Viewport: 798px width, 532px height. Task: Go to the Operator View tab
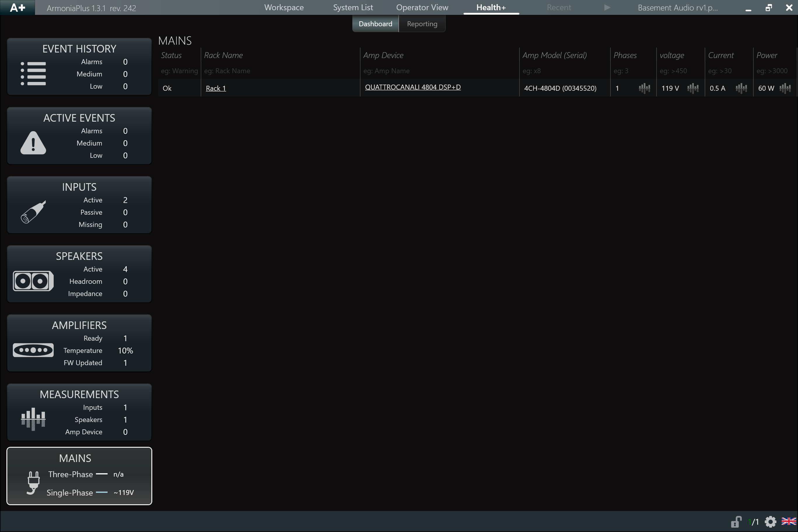(x=422, y=8)
